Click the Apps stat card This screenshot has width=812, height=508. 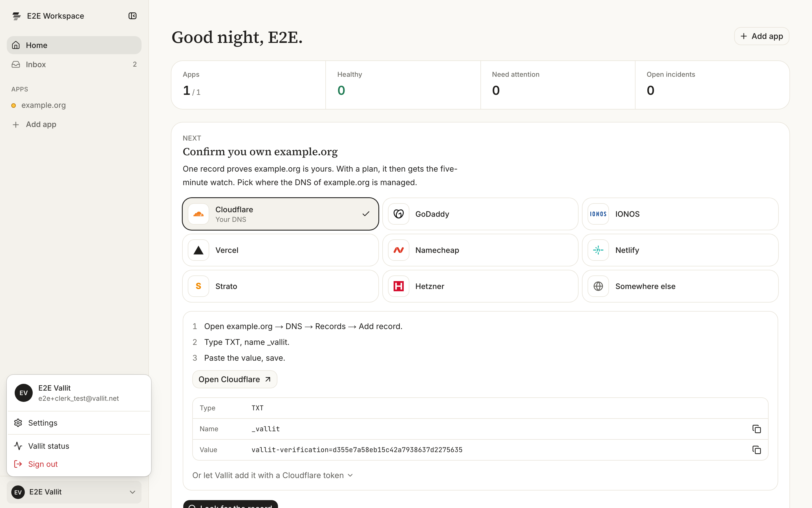coord(248,85)
